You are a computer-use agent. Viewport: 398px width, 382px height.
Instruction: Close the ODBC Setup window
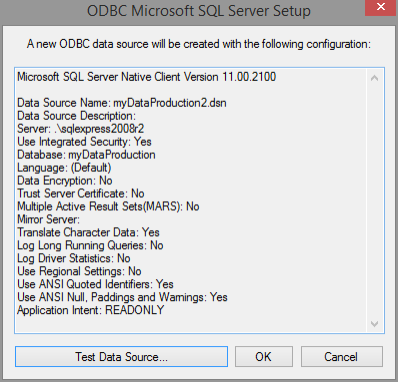tap(381, 7)
